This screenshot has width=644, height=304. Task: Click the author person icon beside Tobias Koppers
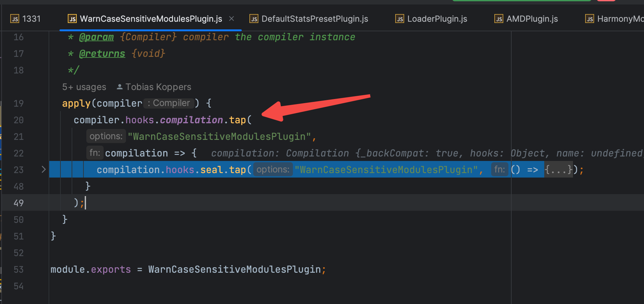coord(120,87)
